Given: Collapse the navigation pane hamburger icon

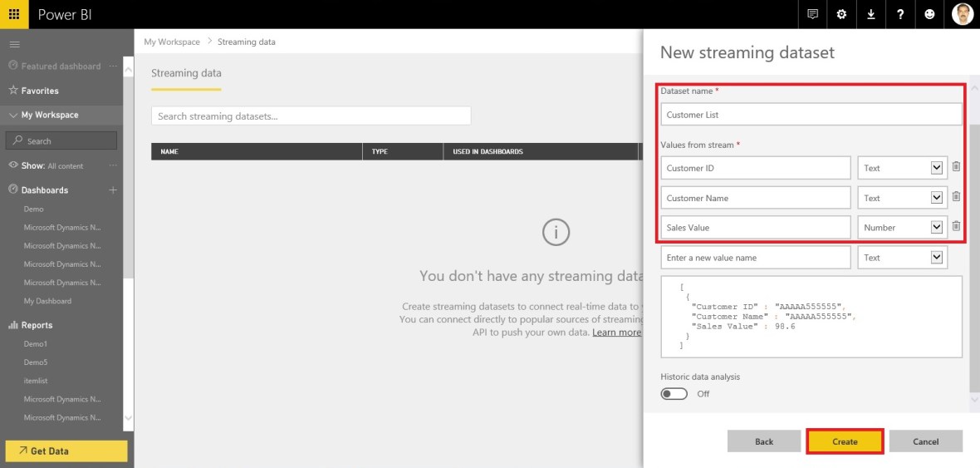Looking at the screenshot, I should [x=14, y=44].
